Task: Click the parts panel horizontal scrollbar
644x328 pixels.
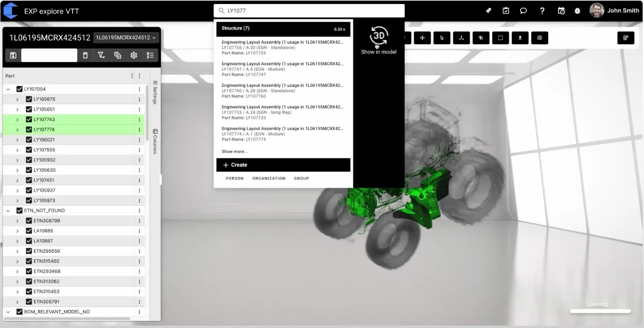Action: click(x=67, y=318)
